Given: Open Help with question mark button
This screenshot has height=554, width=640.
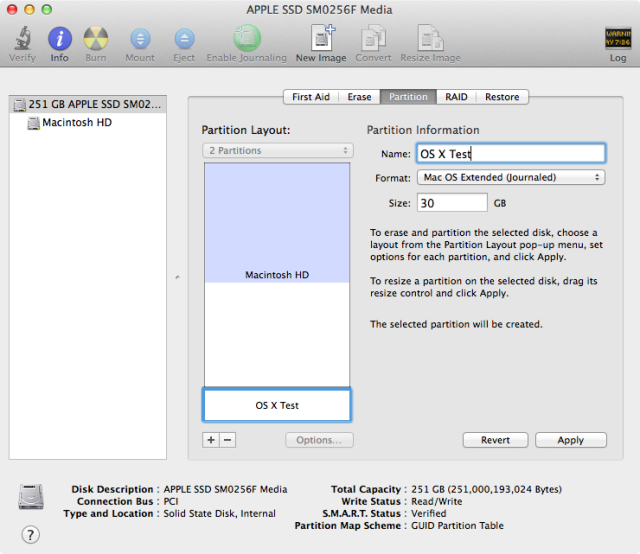Looking at the screenshot, I should pyautogui.click(x=31, y=535).
